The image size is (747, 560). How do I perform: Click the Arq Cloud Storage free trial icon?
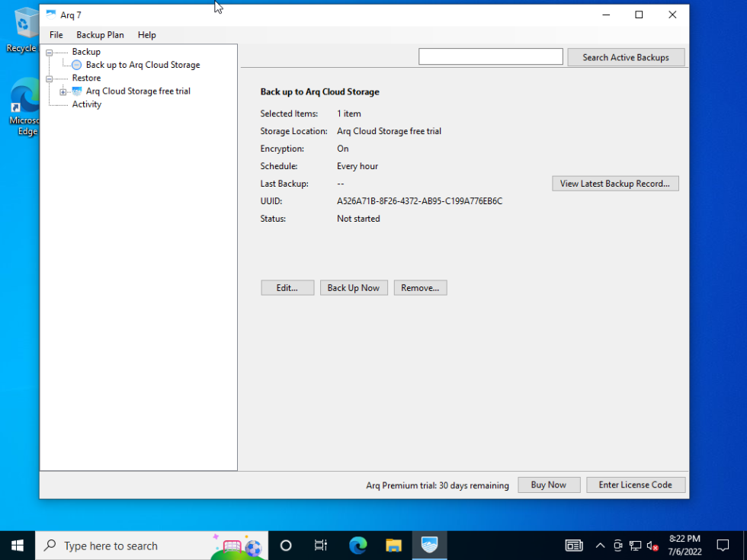pyautogui.click(x=77, y=91)
